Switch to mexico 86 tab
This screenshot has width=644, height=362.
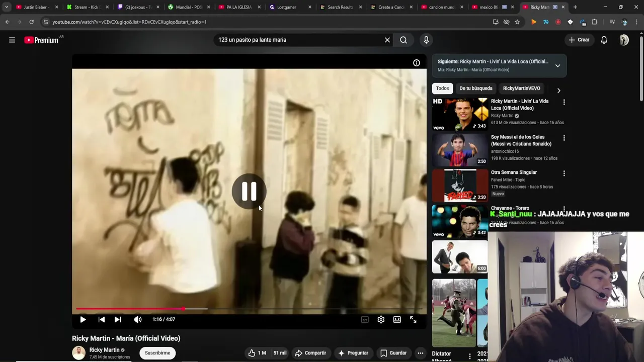492,7
